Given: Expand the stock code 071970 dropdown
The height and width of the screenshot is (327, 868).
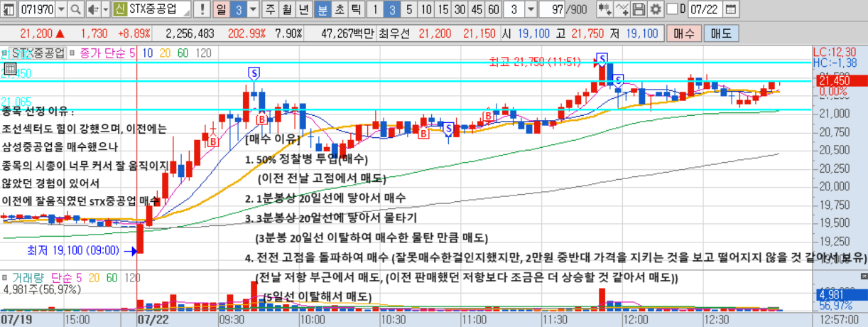Looking at the screenshot, I should (x=60, y=10).
